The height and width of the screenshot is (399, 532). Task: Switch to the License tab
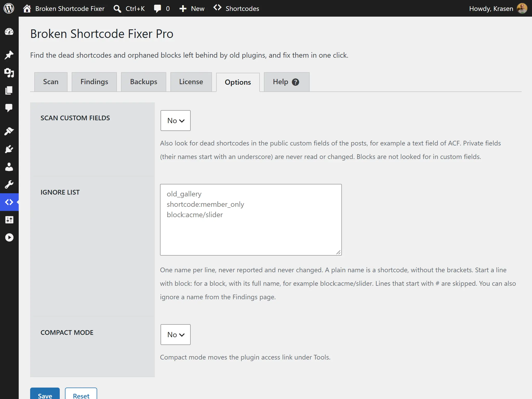point(191,82)
